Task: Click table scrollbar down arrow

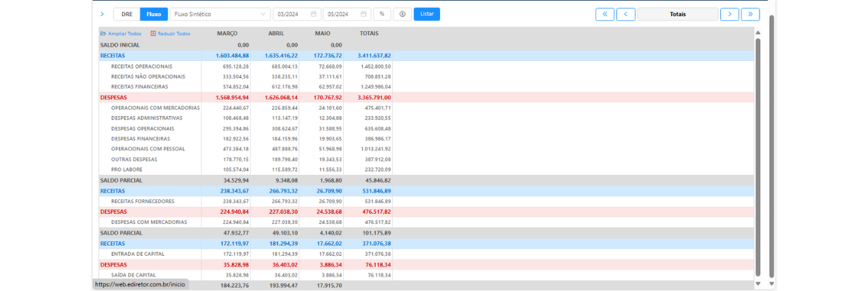Action: point(758,284)
